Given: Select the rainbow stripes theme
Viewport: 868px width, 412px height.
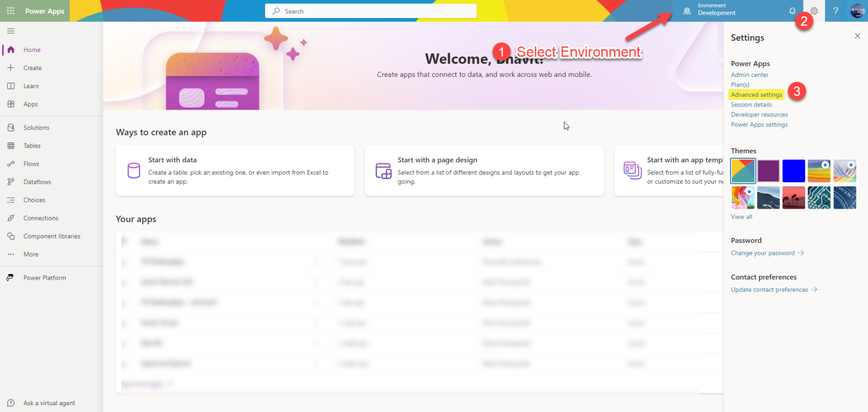Looking at the screenshot, I should [819, 171].
